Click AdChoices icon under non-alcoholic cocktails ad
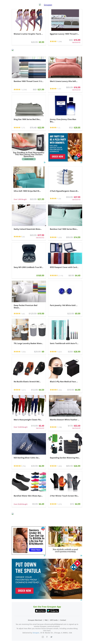Viewport: 94px width, 644px height. coord(81,555)
